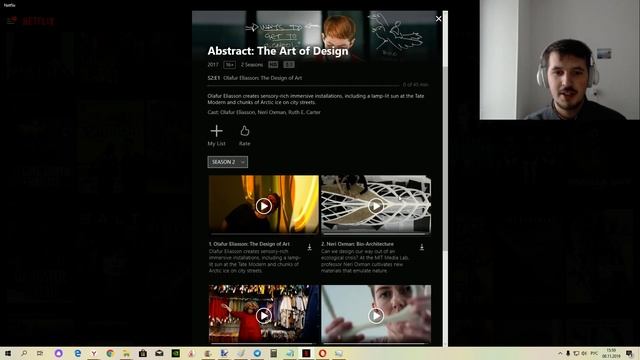Open network settings tray icon
Screen dimensions: 640x360
point(576,353)
